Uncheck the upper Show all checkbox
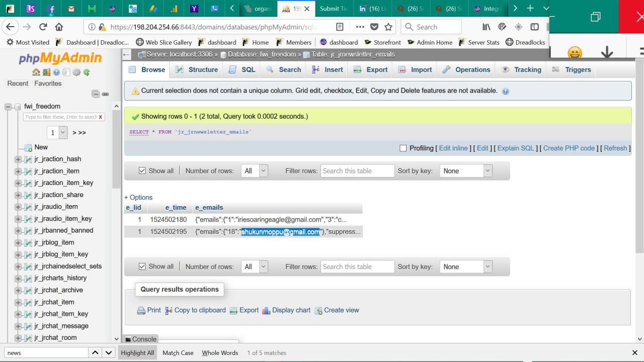644x362 pixels. pyautogui.click(x=142, y=171)
